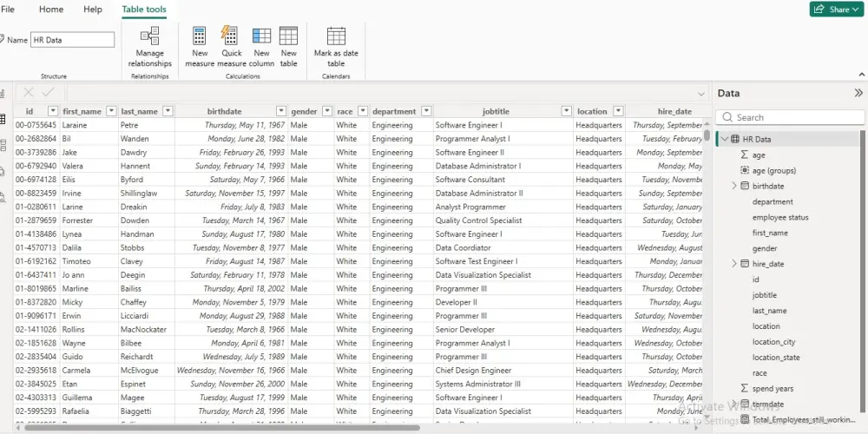Select Mark as date table
The height and width of the screenshot is (434, 868).
pos(336,47)
